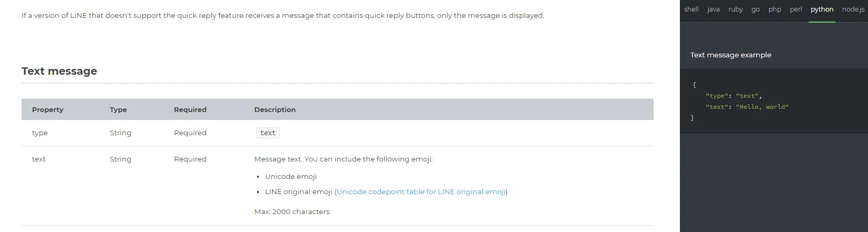Viewport: 868px width, 232px height.
Task: Open the ruby code sample tab
Action: pos(736,9)
